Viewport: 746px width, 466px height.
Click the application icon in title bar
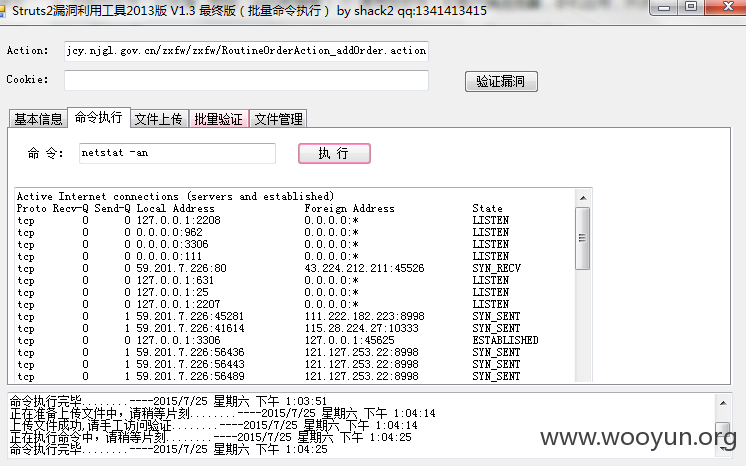pyautogui.click(x=2, y=10)
